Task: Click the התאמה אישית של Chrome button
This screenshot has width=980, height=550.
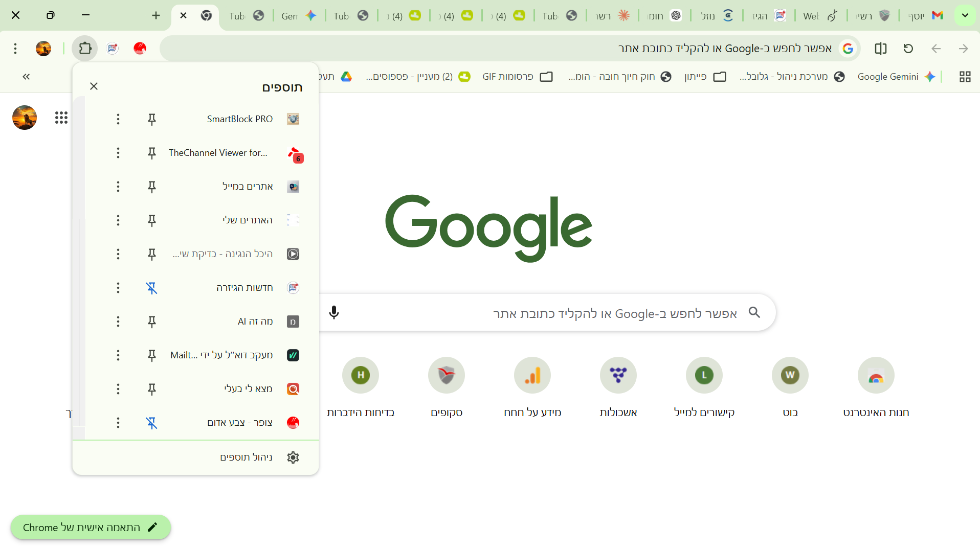Action: [91, 528]
